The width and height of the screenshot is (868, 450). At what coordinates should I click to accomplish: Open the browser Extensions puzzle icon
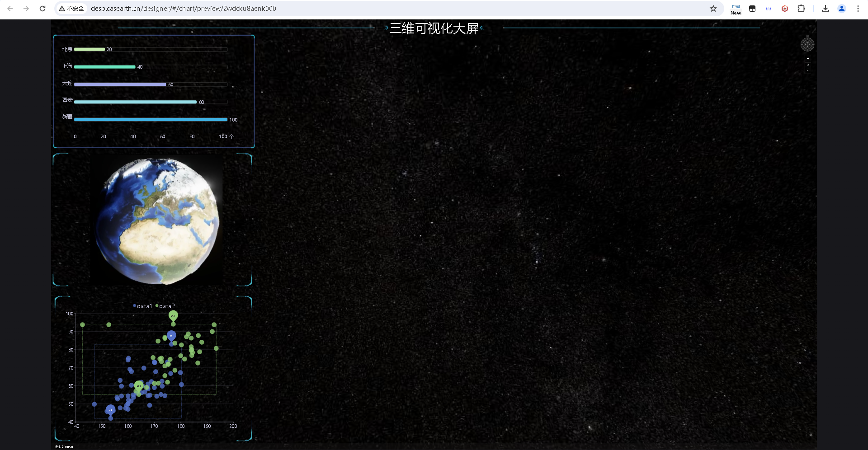point(801,9)
